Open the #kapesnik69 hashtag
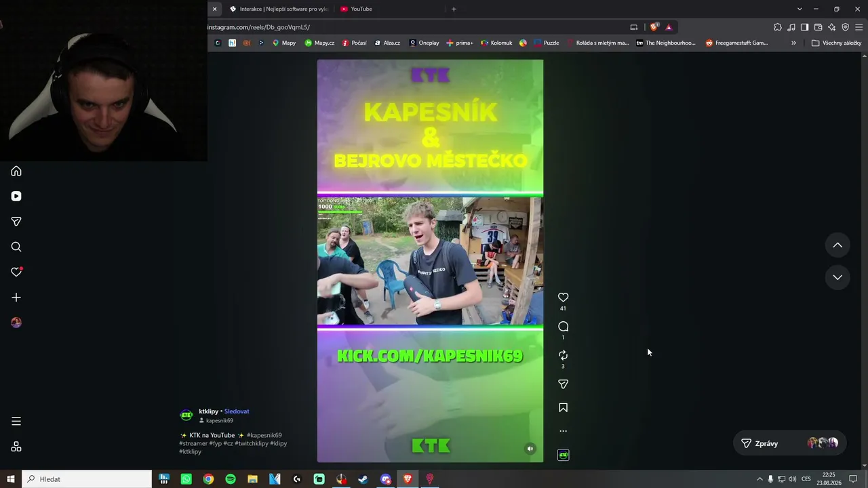868x488 pixels. [264, 435]
